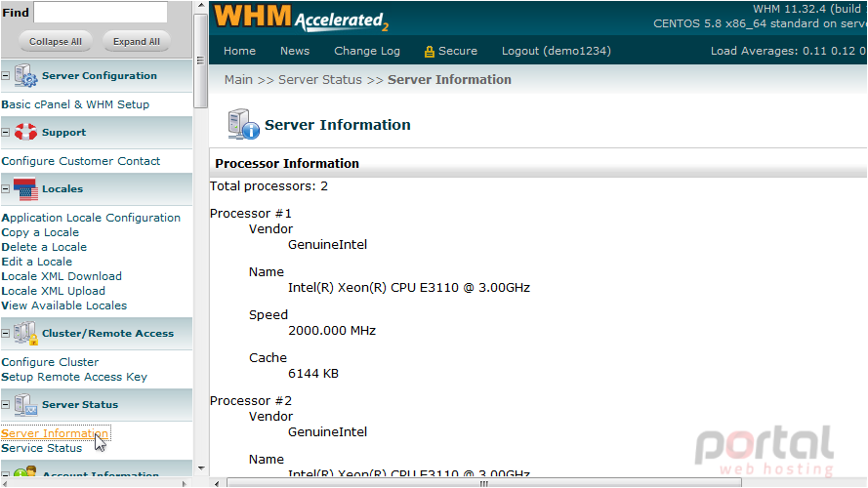Viewport: 868px width, 488px height.
Task: Go to Main in the breadcrumb
Action: coord(238,80)
